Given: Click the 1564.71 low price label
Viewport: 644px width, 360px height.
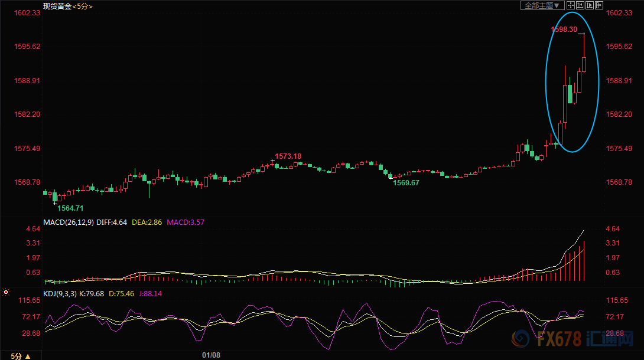Looking at the screenshot, I should 70,208.
